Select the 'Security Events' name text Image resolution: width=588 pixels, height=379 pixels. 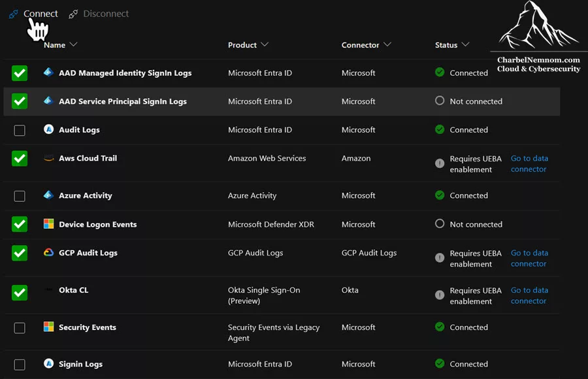click(88, 327)
